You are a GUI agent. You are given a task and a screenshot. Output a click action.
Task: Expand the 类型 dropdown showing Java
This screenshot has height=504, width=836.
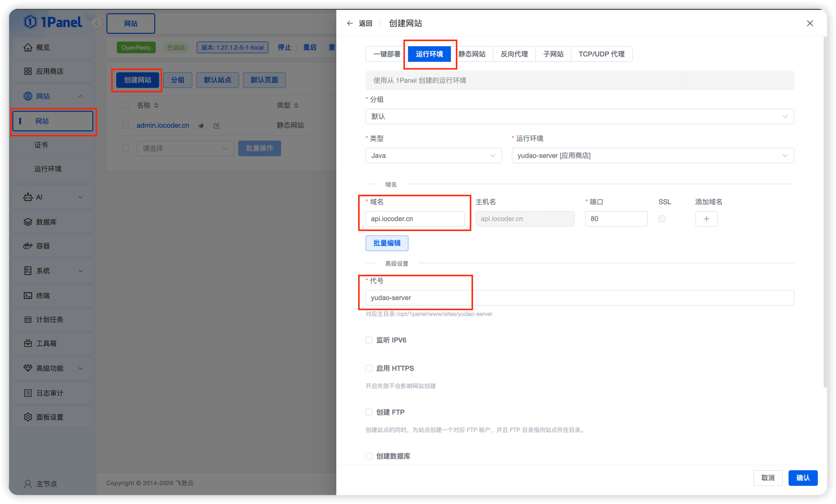pyautogui.click(x=433, y=156)
